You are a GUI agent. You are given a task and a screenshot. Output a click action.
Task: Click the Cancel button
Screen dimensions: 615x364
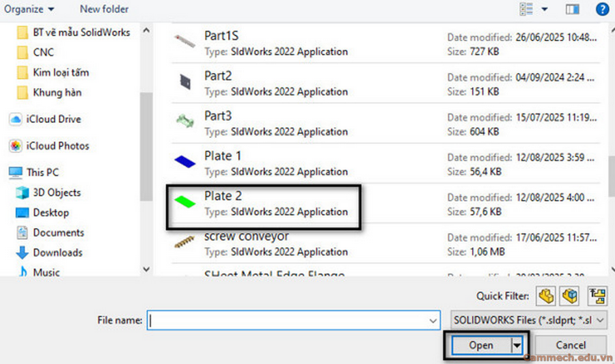point(571,345)
